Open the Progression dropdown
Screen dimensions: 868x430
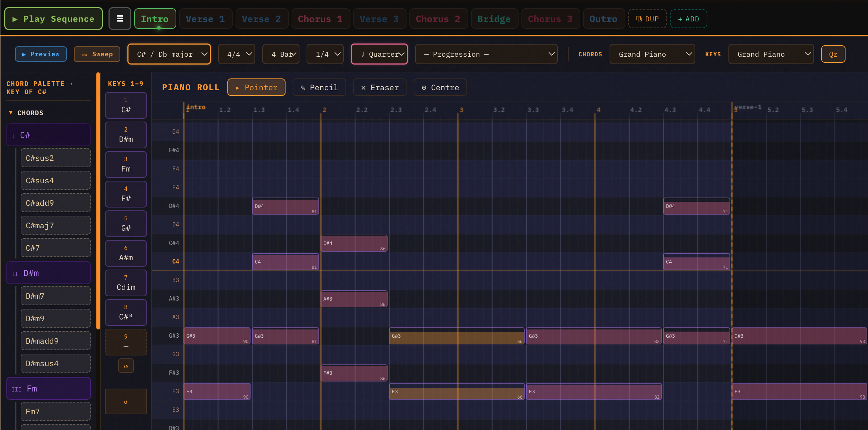pyautogui.click(x=486, y=54)
